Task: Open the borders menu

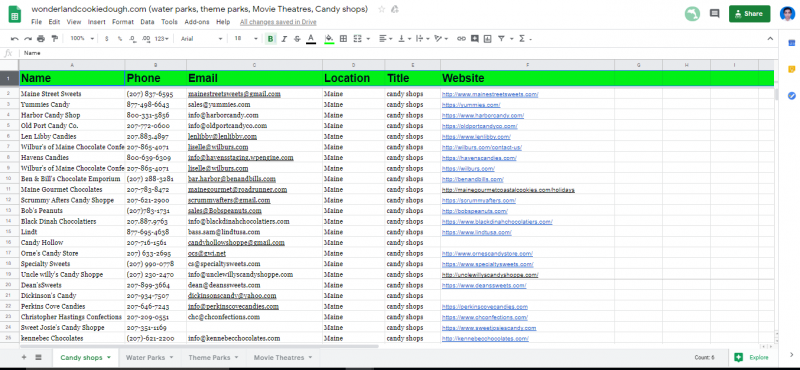Action: tap(343, 39)
